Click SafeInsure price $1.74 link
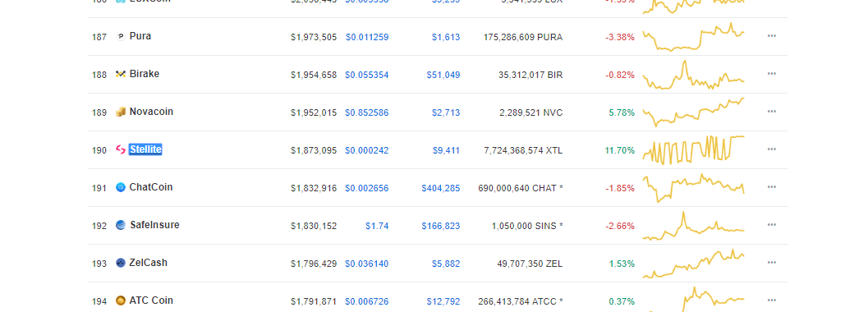The image size is (868, 312). 377,226
